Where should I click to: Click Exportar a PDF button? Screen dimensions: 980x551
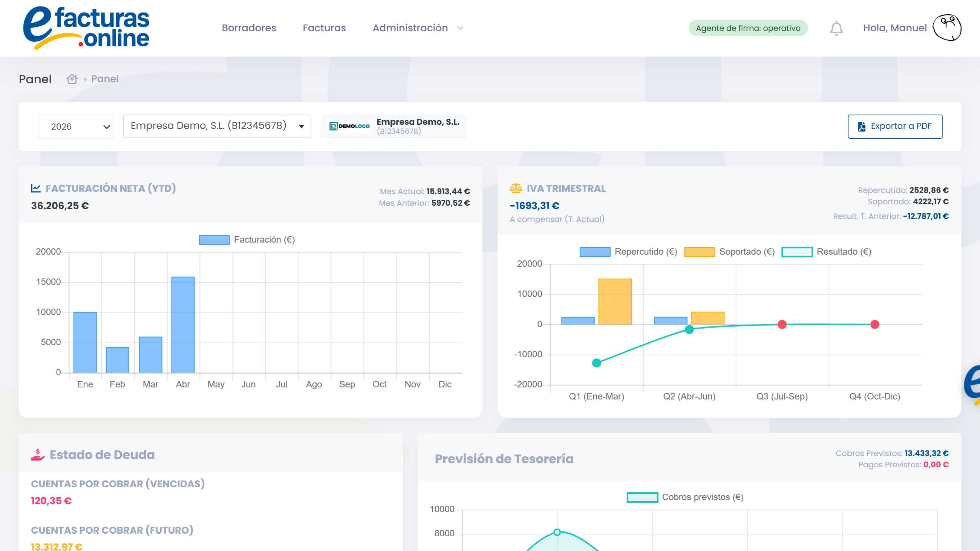(x=895, y=127)
